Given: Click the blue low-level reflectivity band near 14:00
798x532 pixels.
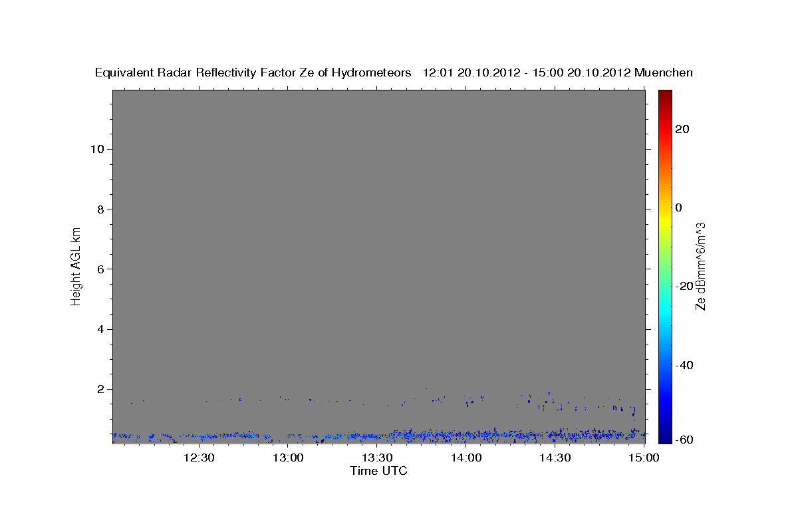Looking at the screenshot, I should tap(466, 436).
